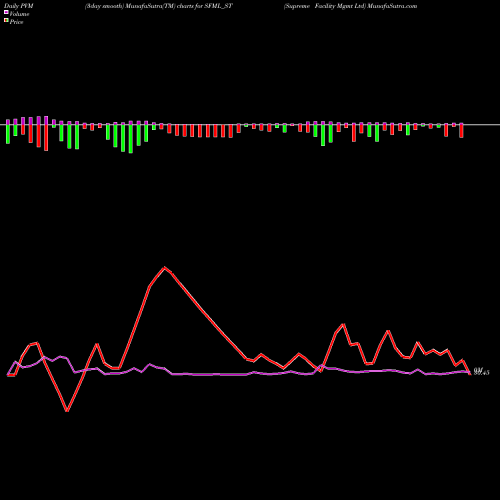Click the price value label ending in 45
This screenshot has width=500, height=500.
coord(481,373)
